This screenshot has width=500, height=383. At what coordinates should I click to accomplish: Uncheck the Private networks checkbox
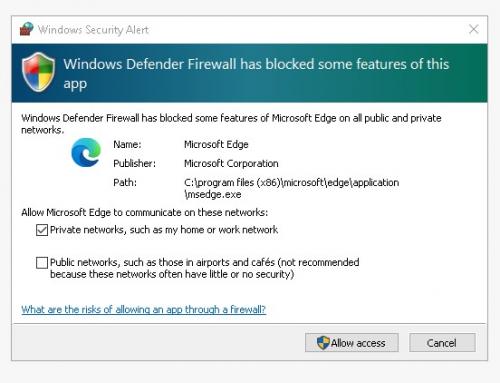[x=42, y=230]
